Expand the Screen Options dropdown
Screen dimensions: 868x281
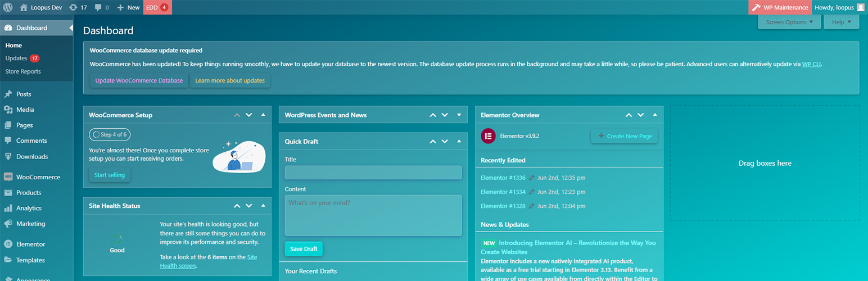click(x=789, y=22)
